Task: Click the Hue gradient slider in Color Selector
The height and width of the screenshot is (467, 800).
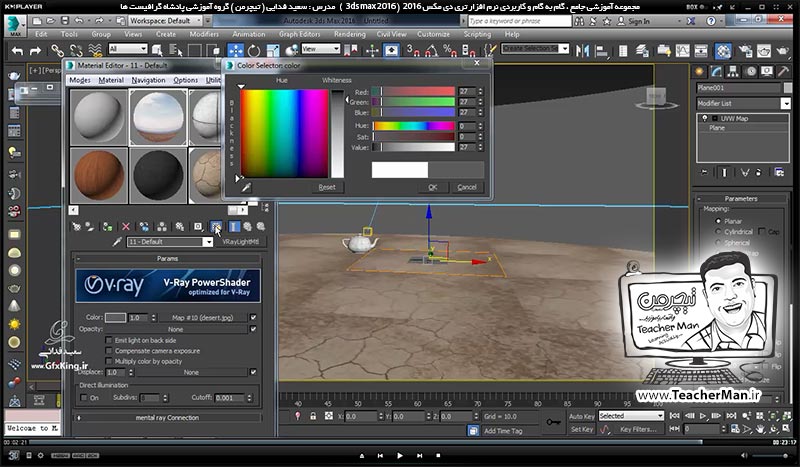Action: tap(413, 126)
